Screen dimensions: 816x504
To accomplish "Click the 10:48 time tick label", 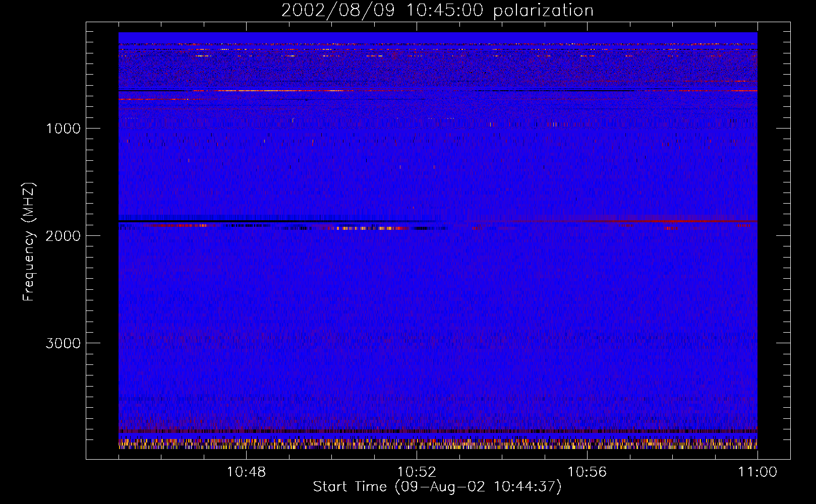I will (246, 472).
